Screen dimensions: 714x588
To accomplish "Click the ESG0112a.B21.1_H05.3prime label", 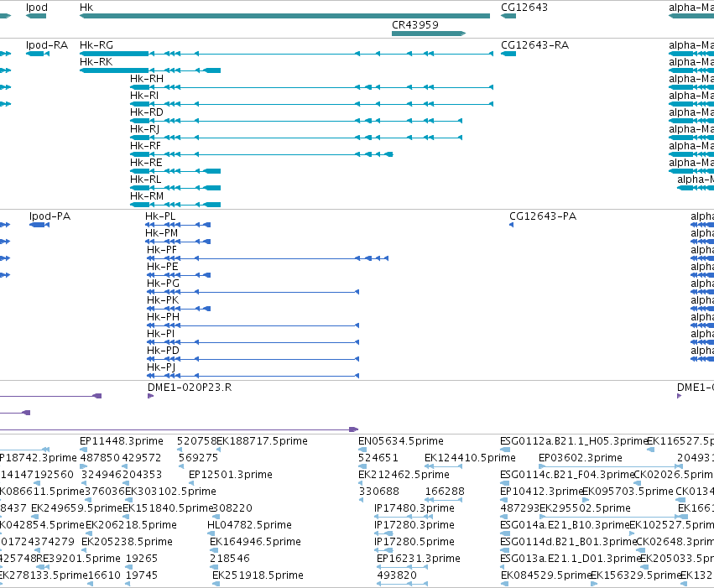I will (574, 441).
